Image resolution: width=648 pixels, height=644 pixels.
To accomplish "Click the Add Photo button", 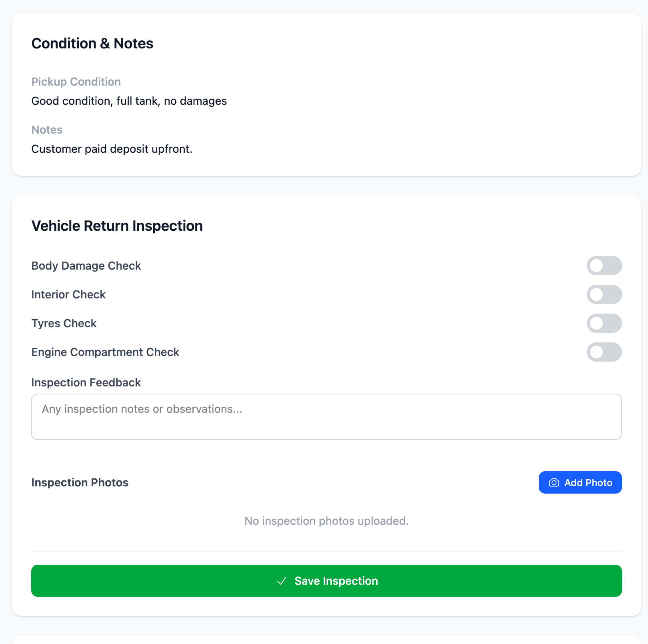I will (x=580, y=482).
